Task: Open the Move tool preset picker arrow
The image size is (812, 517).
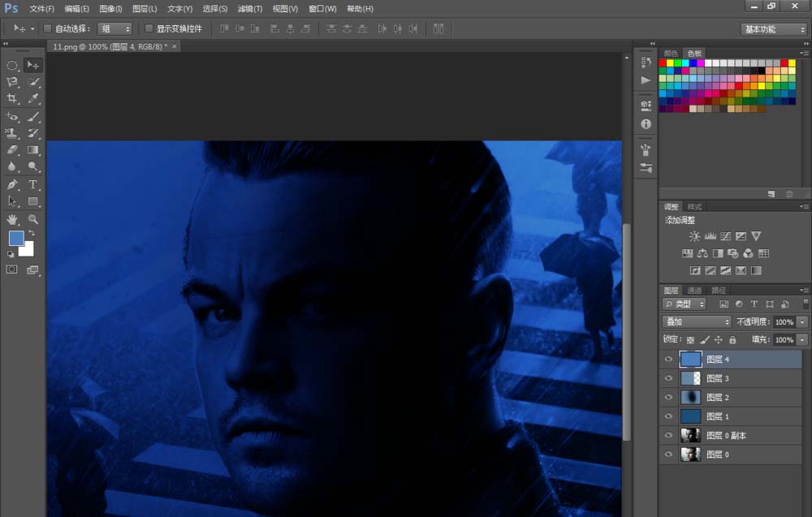Action: click(x=32, y=29)
